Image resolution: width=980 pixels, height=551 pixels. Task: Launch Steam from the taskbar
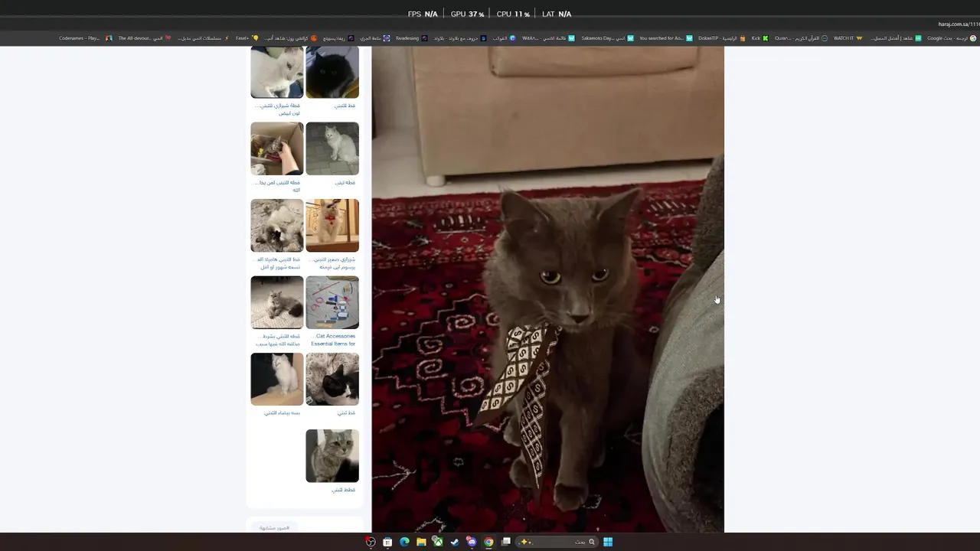pos(455,542)
